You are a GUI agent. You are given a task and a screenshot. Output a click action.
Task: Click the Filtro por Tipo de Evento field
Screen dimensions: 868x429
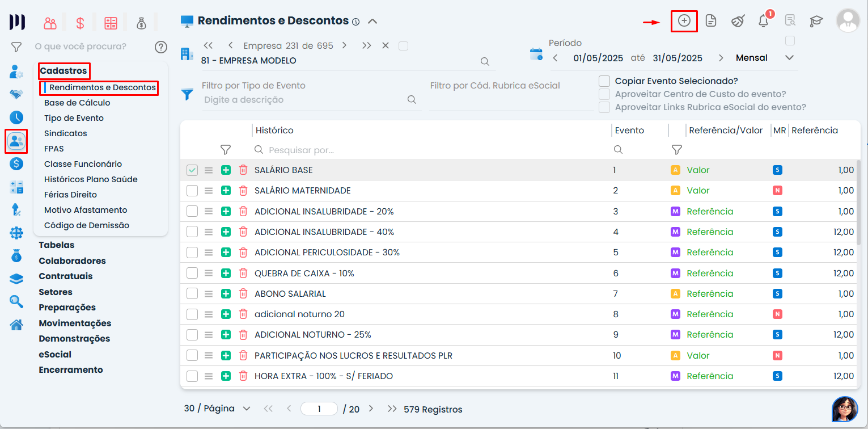tap(303, 100)
